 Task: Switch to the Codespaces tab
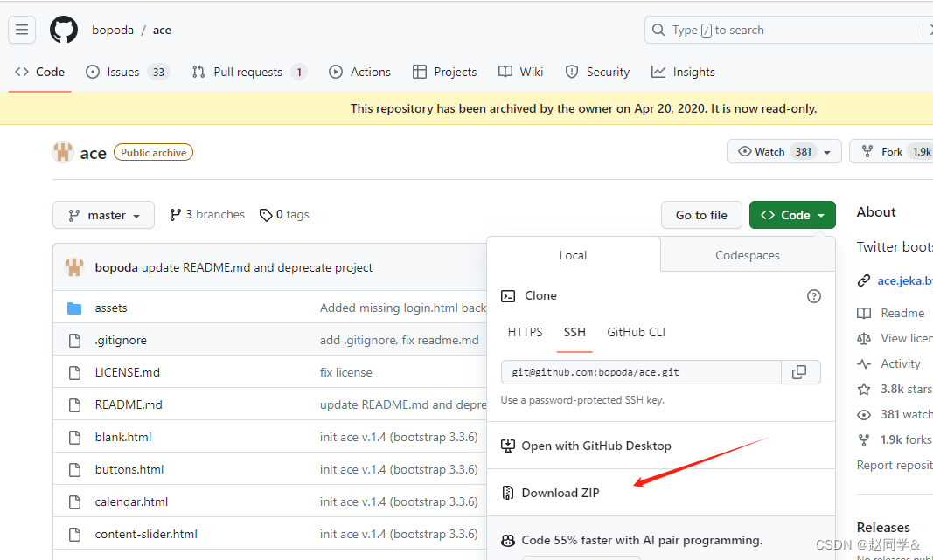[x=747, y=254]
